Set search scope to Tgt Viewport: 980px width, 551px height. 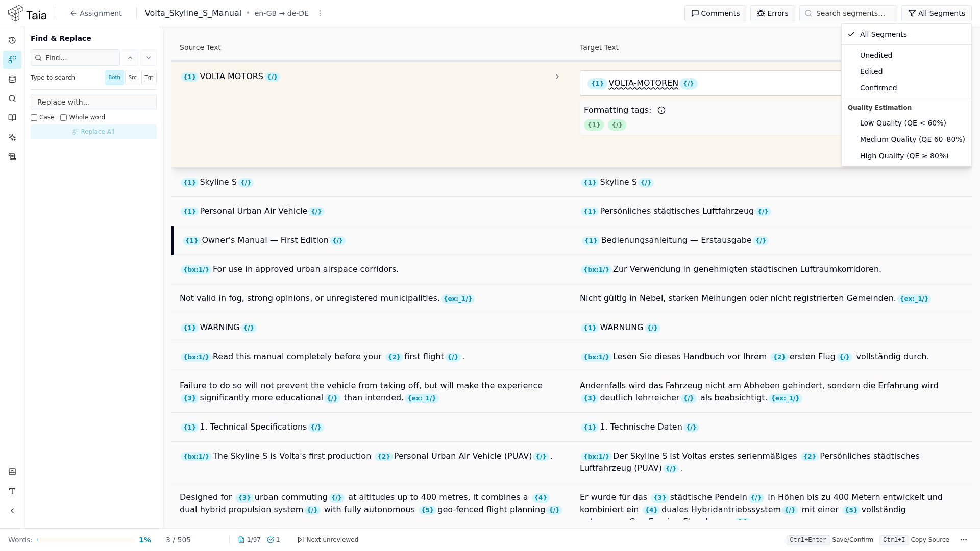(x=149, y=78)
